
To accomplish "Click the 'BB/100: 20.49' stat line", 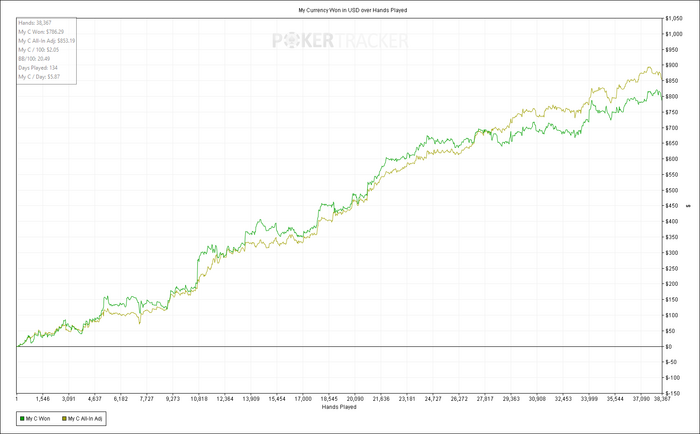I will [34, 58].
